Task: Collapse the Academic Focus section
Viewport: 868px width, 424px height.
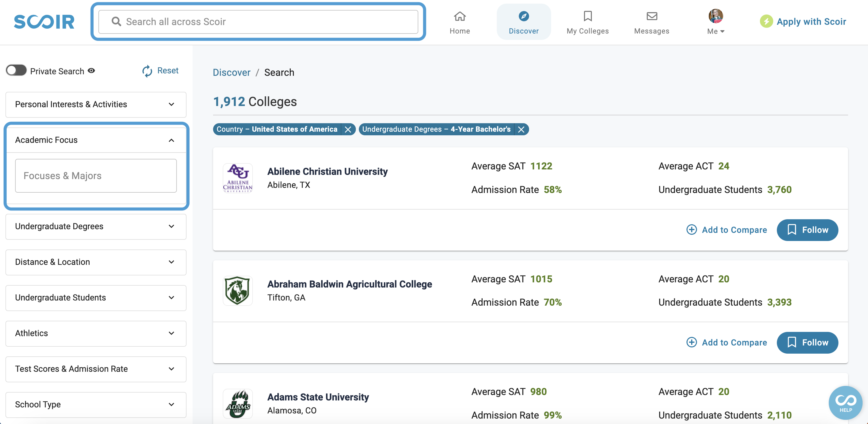Action: pyautogui.click(x=96, y=140)
